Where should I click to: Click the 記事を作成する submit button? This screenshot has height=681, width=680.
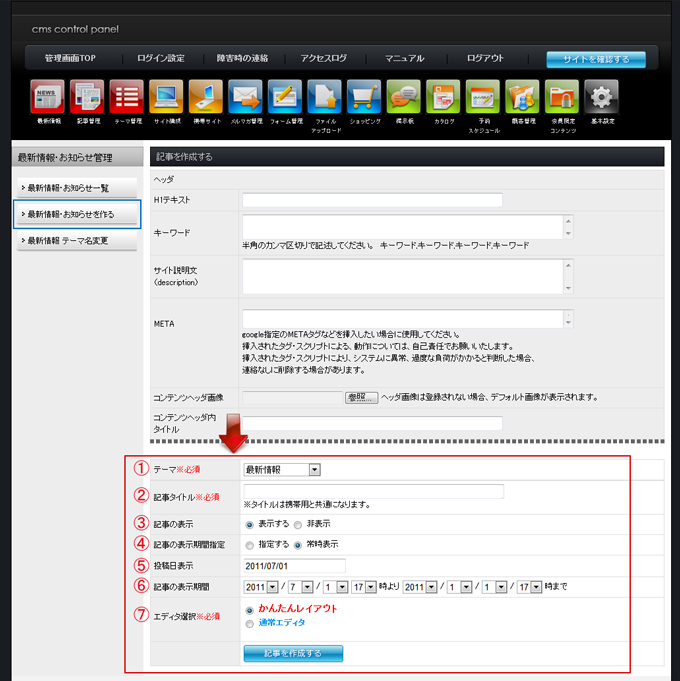tap(293, 653)
